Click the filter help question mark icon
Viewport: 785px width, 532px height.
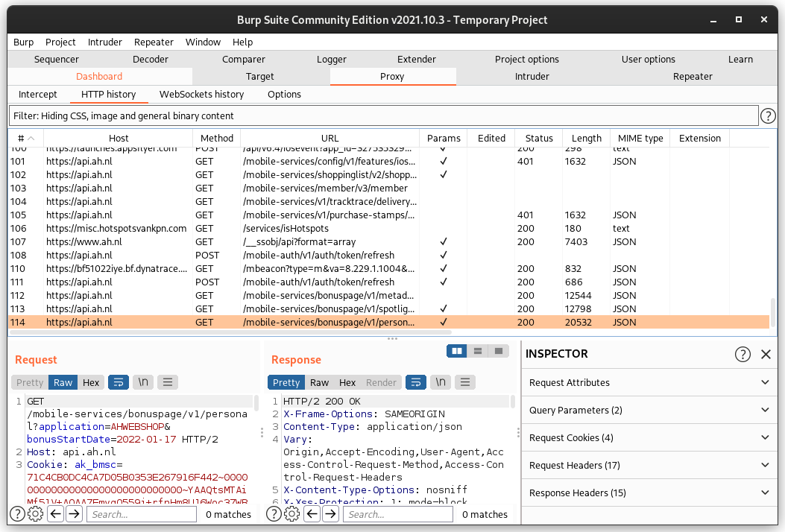click(768, 116)
